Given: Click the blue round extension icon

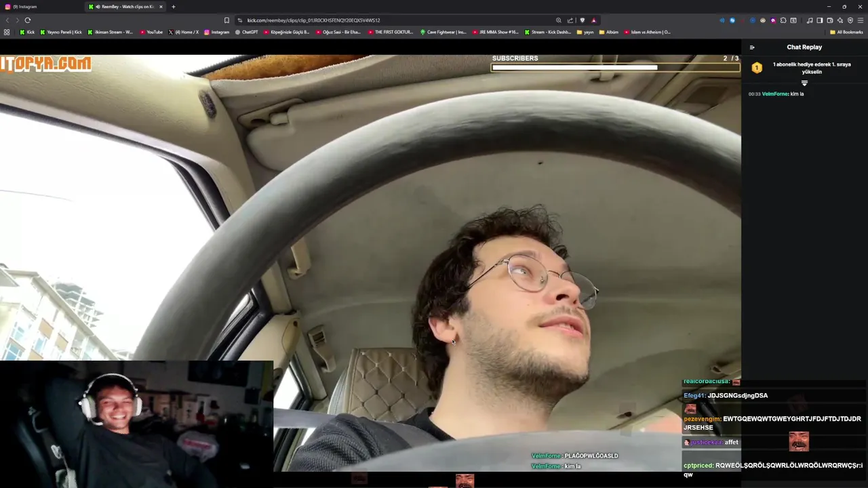Looking at the screenshot, I should pos(732,20).
